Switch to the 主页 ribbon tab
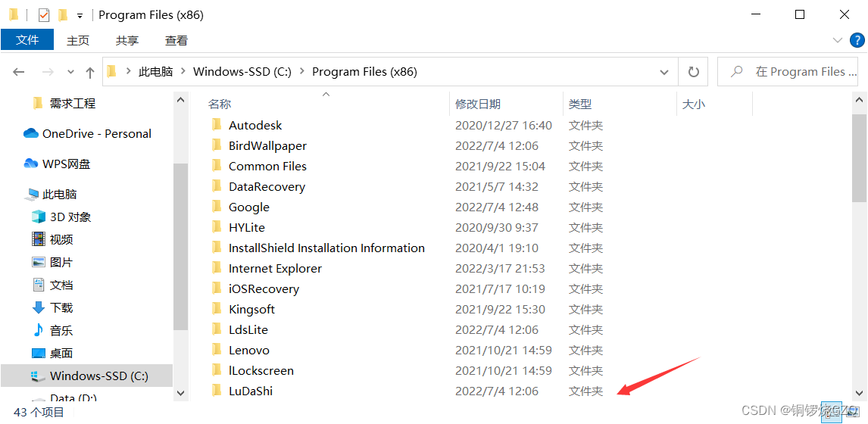Screen dimensions: 868x424 78,40
